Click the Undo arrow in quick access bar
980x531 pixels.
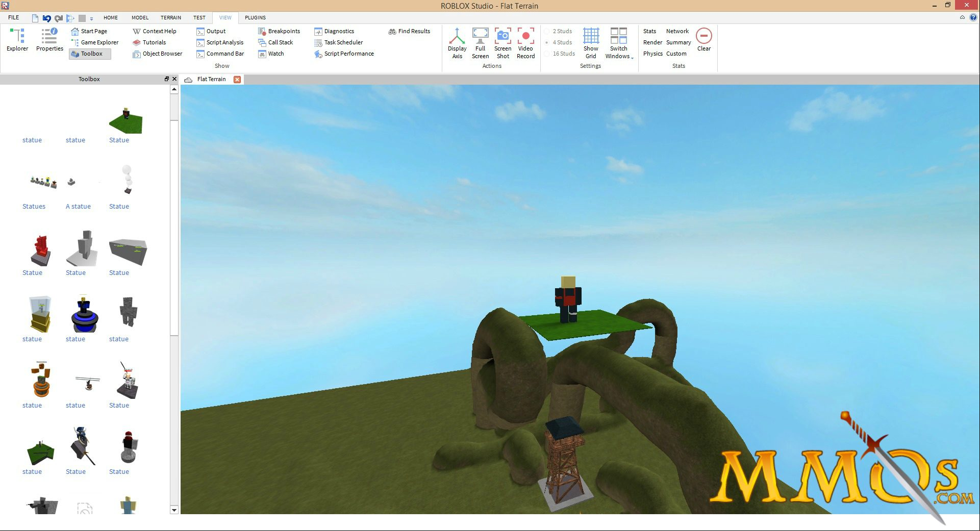point(46,18)
